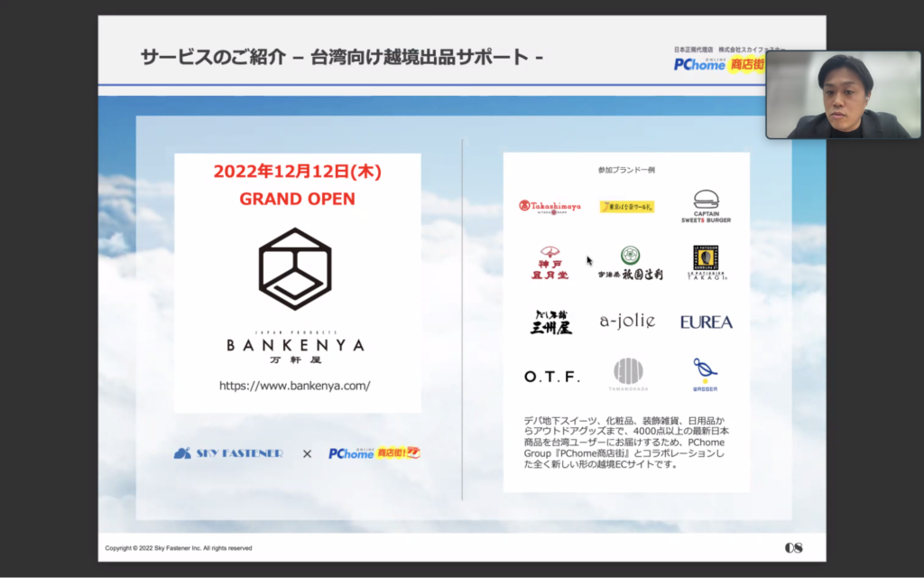Click the Le Patissier Takagi logo
Viewport: 924px width, 578px height.
coord(706,263)
